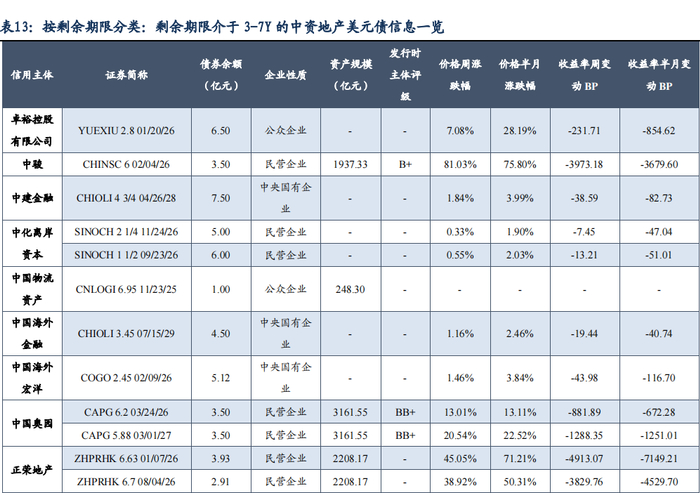The width and height of the screenshot is (700, 493).
Task: Click the 3.93 bond balance value
Action: (221, 459)
